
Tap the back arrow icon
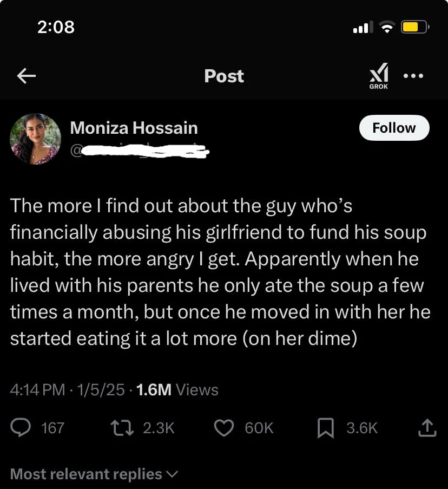26,76
